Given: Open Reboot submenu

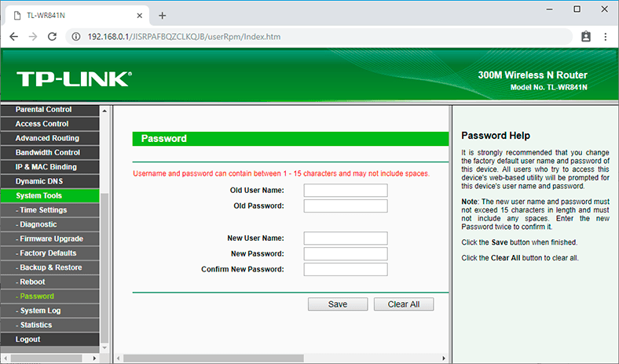Looking at the screenshot, I should pyautogui.click(x=50, y=282).
